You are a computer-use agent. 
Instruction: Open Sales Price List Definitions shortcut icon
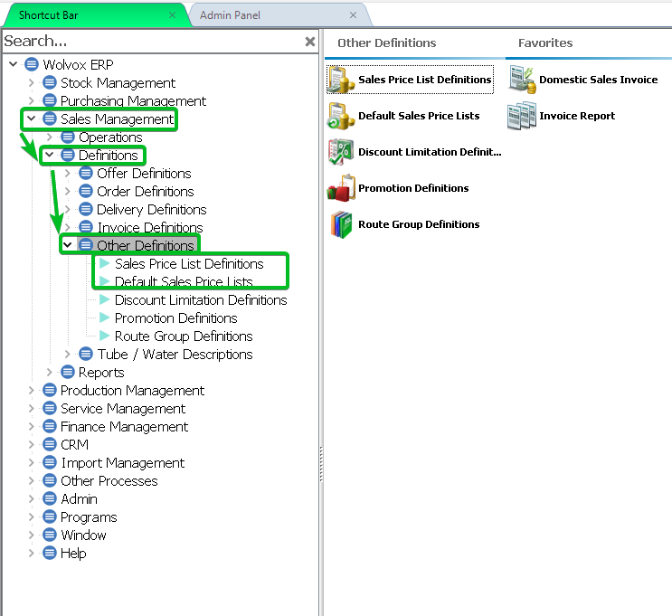point(341,80)
